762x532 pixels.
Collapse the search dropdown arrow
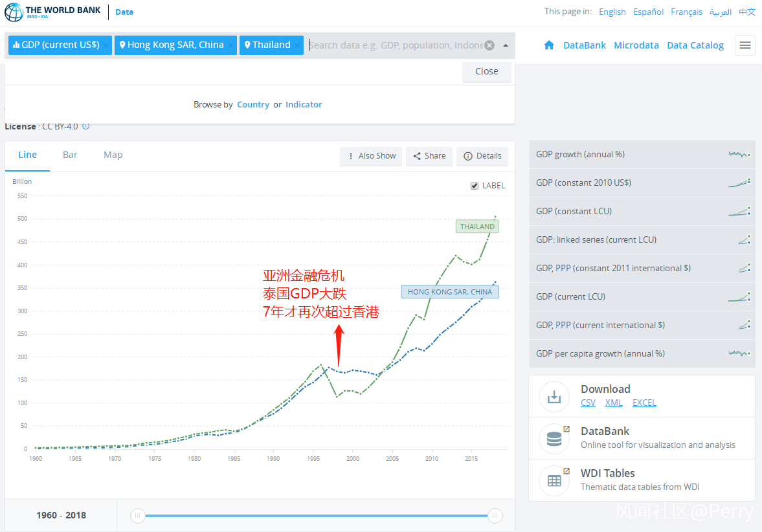click(506, 45)
